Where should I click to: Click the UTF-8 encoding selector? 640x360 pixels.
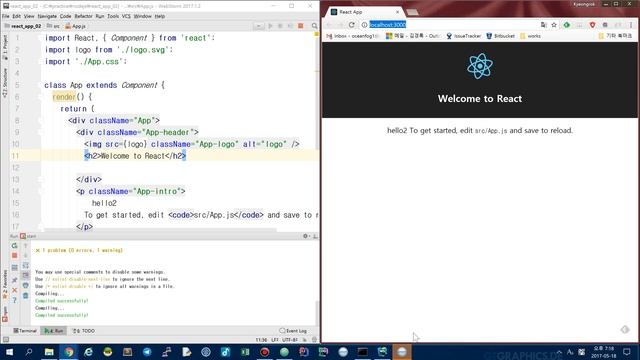click(289, 340)
